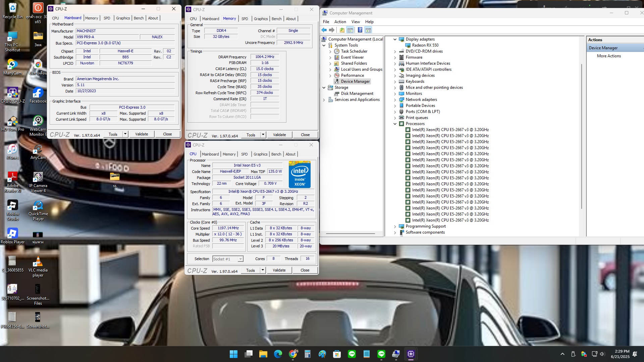Select VLC media player desktop icon
The image size is (644, 362).
point(38,266)
